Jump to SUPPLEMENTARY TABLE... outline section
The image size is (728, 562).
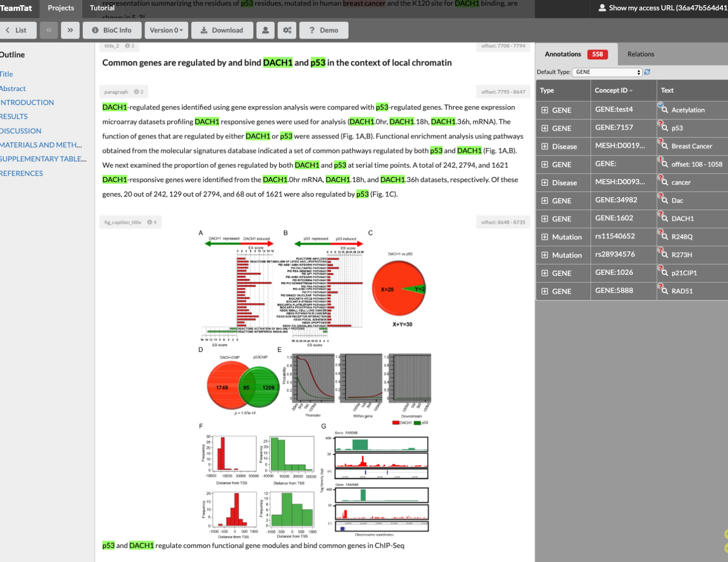click(43, 159)
